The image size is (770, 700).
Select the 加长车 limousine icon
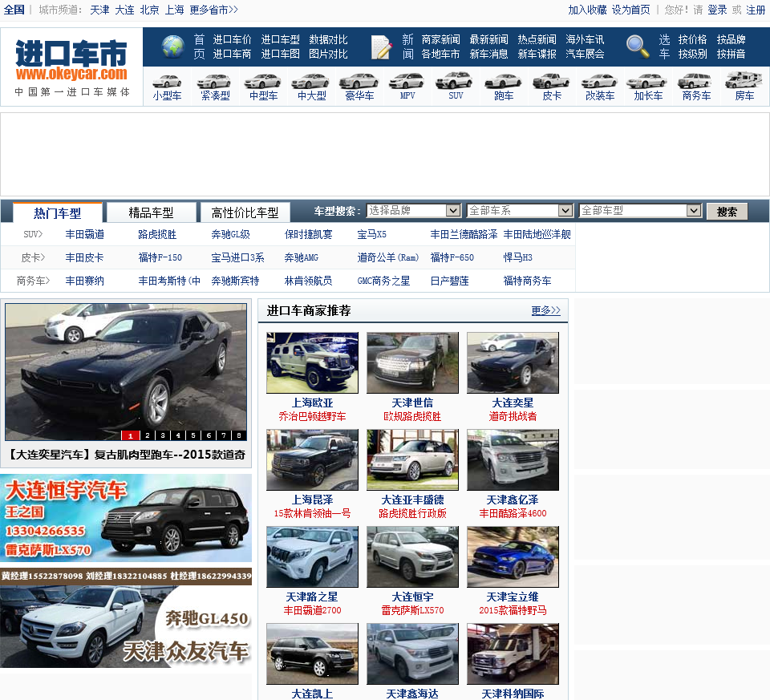tap(647, 82)
